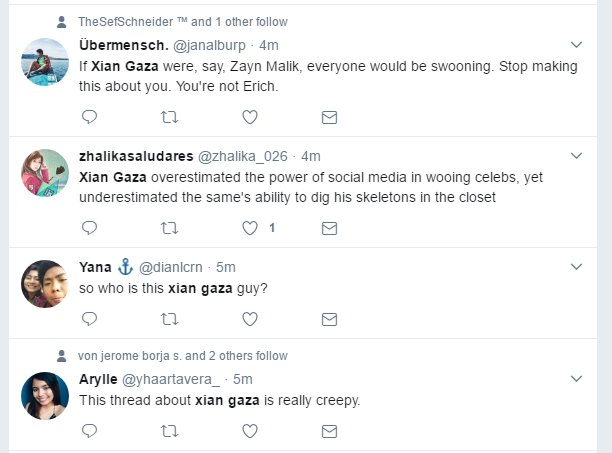Like Yana's tweet about xian gaza

(250, 319)
